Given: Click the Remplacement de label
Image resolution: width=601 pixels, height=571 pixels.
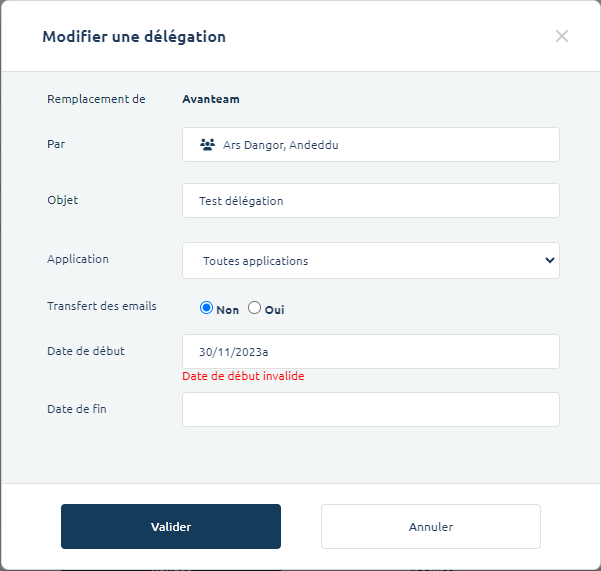Looking at the screenshot, I should tap(96, 99).
